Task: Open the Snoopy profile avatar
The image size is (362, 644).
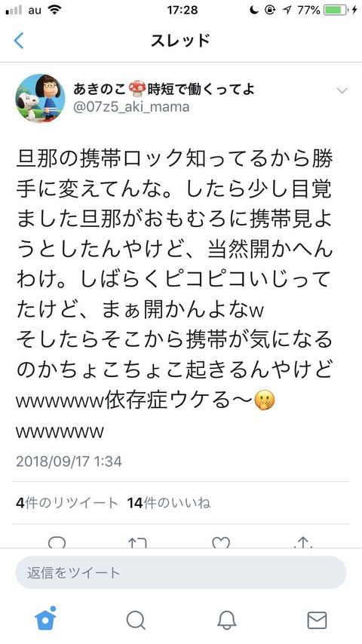Action: [x=40, y=99]
